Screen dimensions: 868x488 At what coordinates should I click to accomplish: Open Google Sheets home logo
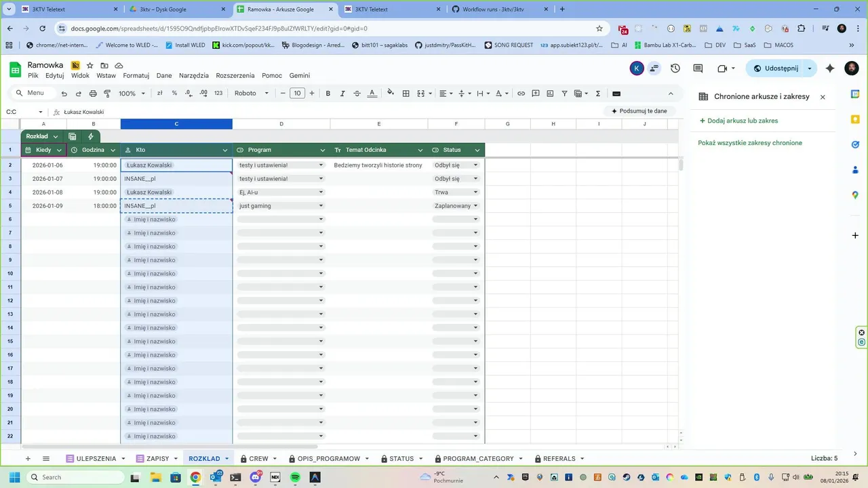click(15, 69)
